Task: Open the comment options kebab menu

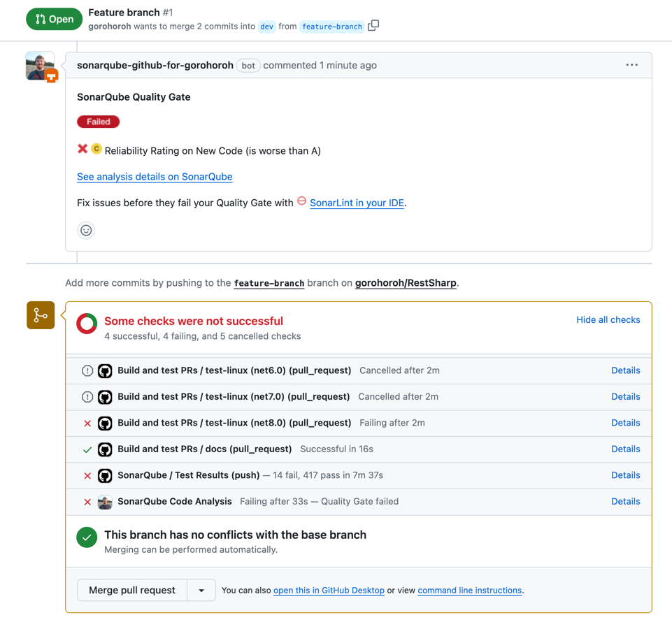Action: click(x=631, y=65)
